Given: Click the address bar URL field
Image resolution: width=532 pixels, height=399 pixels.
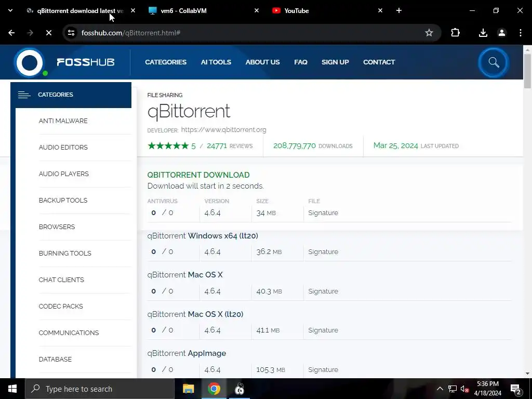Looking at the screenshot, I should pos(251,33).
